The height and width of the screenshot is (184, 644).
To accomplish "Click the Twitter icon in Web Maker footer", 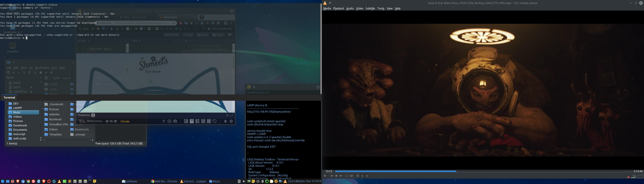I will (116, 121).
